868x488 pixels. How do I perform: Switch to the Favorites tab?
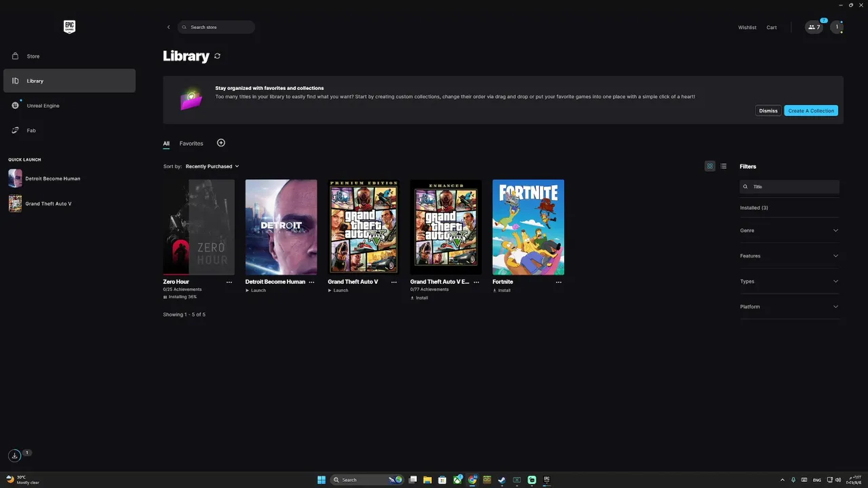click(191, 144)
